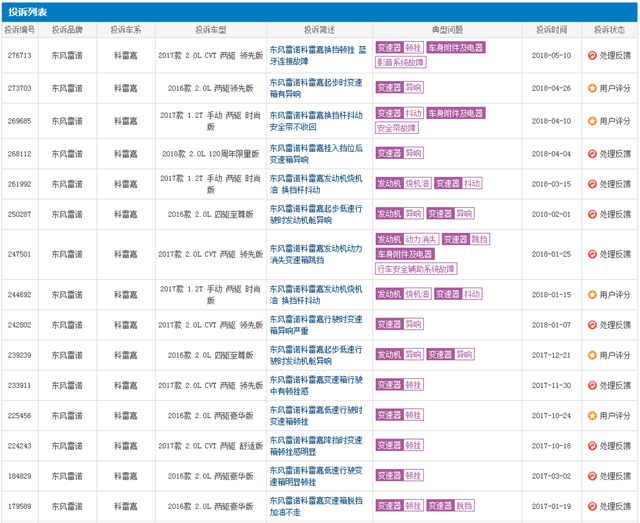
Task: Click the orange star icon for complaint 273703
Action: point(592,88)
